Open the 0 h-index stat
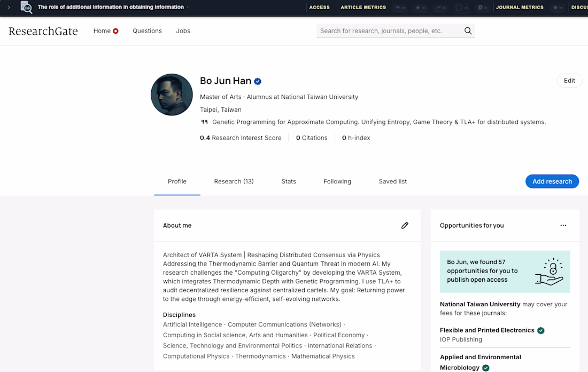 coord(356,137)
